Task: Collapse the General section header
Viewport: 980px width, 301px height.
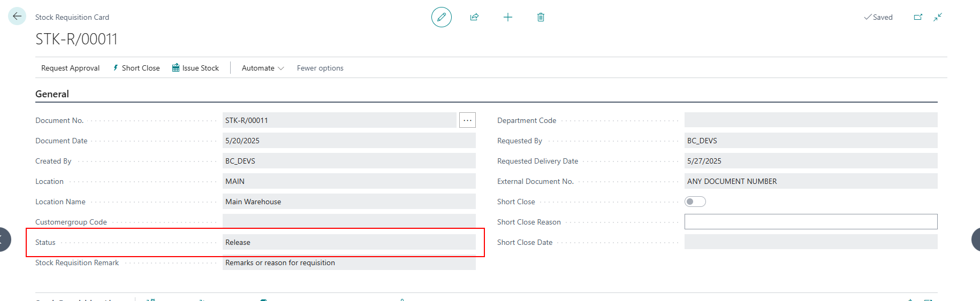Action: point(52,94)
